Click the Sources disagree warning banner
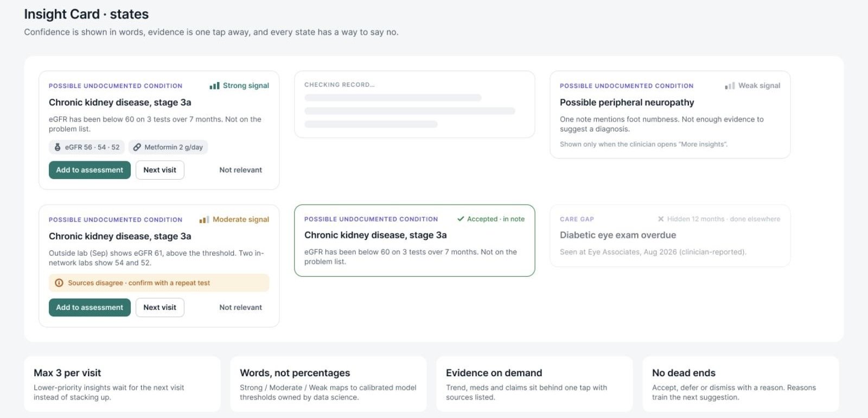868x418 pixels. pyautogui.click(x=159, y=283)
